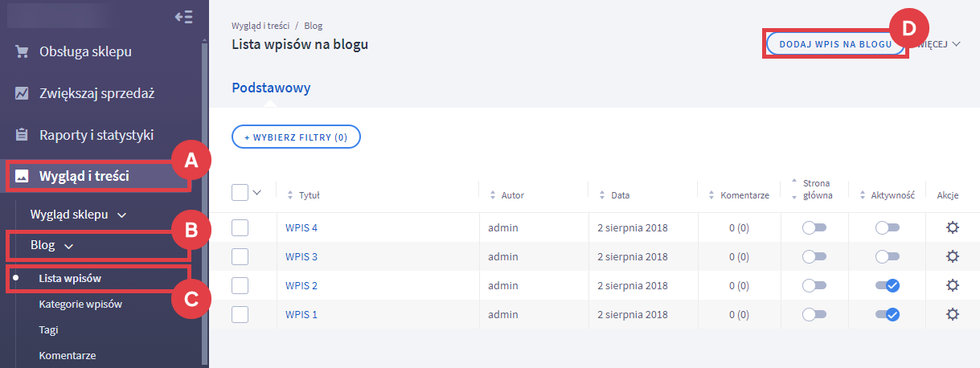Toggle Strona główna switch for WPIS 2
The height and width of the screenshot is (368, 980).
click(814, 286)
